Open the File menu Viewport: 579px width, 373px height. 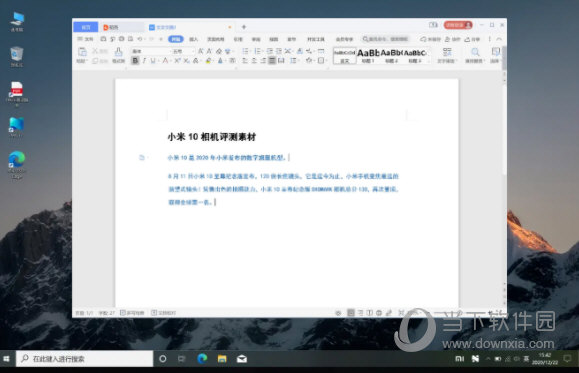click(85, 39)
